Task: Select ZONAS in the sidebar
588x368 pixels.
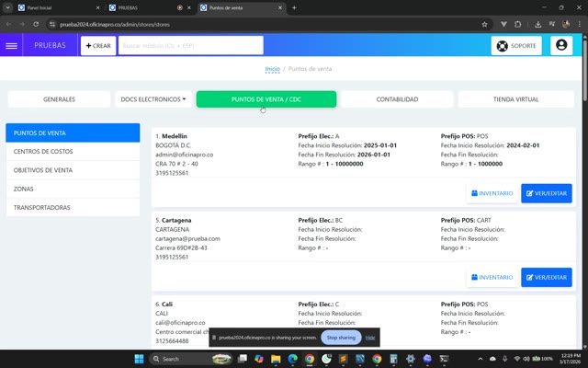Action: [x=73, y=189]
